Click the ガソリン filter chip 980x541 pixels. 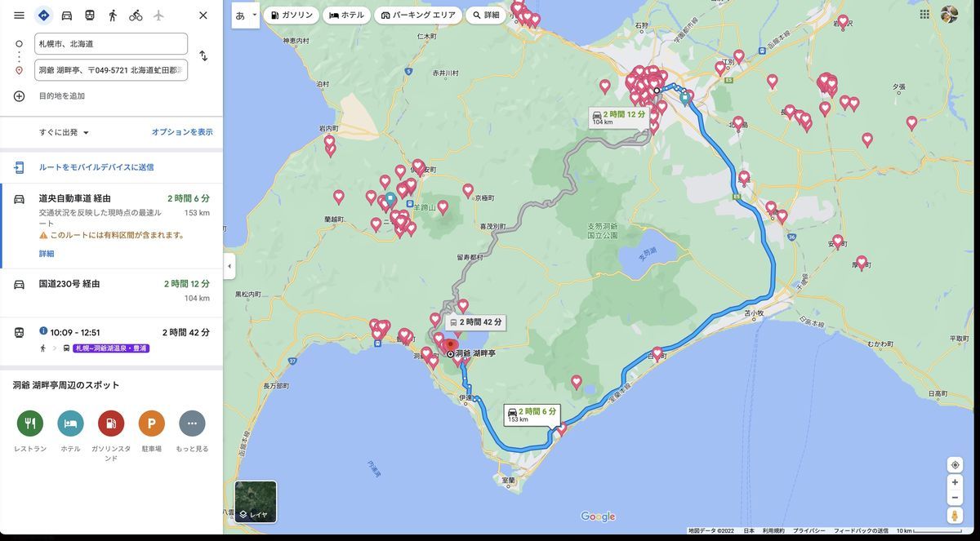click(291, 16)
